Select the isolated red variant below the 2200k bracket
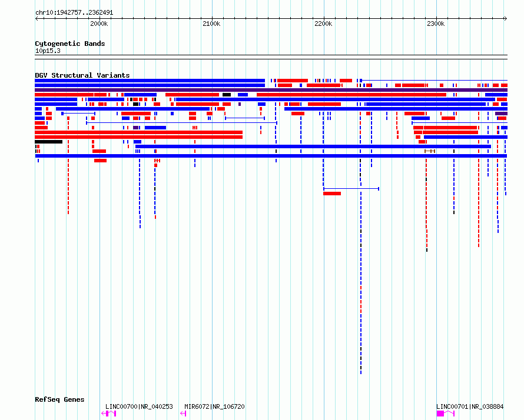This screenshot has height=420, width=524. [x=332, y=194]
